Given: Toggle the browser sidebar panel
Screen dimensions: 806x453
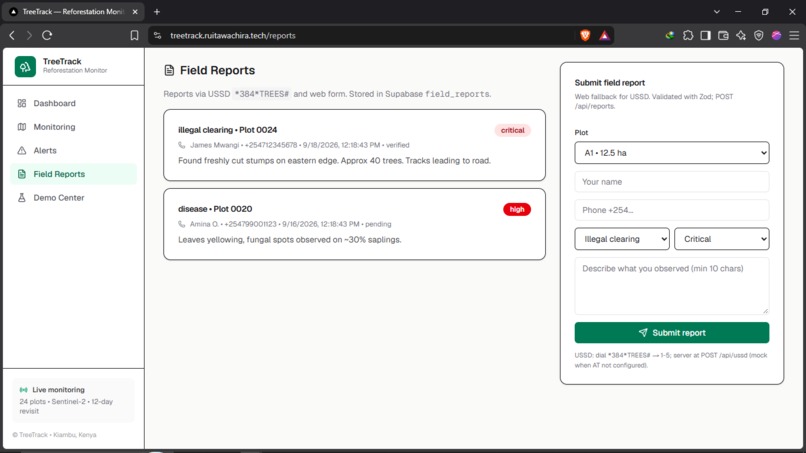Looking at the screenshot, I should 705,35.
